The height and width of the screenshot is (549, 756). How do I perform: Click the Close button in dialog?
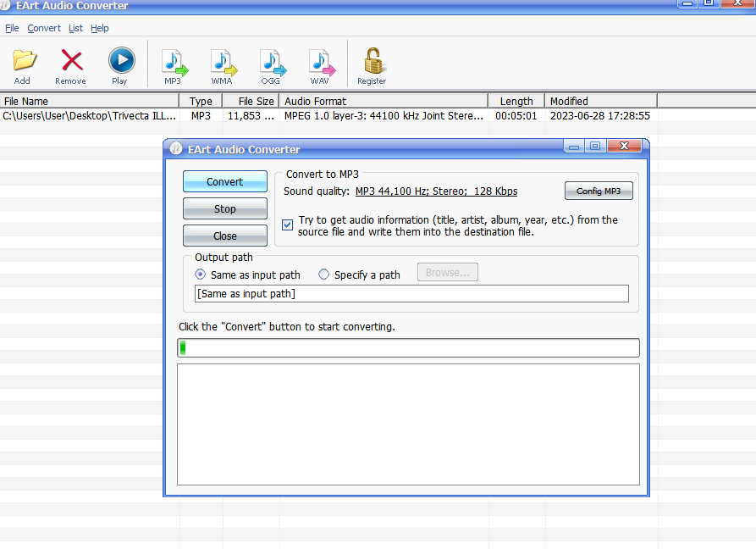pyautogui.click(x=224, y=236)
